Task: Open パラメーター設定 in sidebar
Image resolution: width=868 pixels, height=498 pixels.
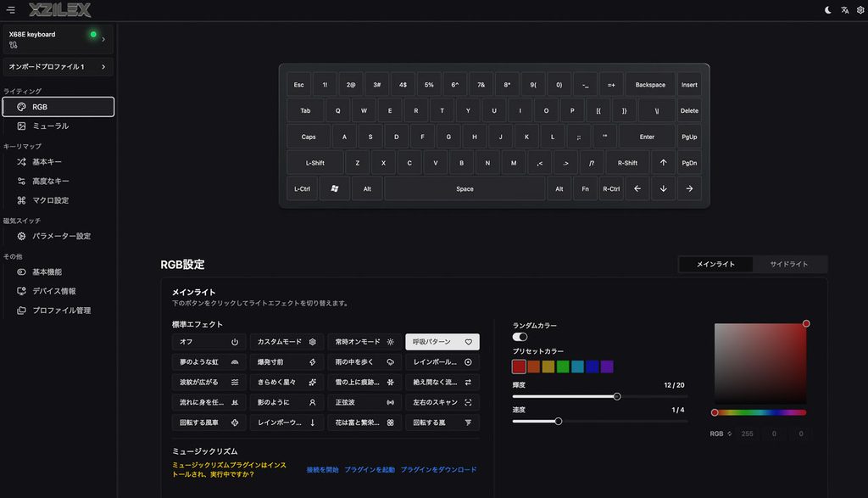Action: click(58, 236)
